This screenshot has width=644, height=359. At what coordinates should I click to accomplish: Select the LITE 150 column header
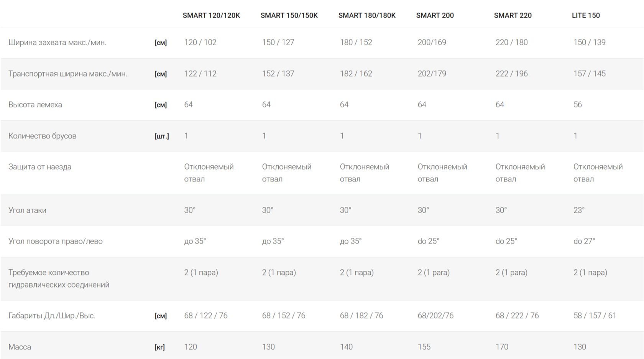tap(586, 15)
